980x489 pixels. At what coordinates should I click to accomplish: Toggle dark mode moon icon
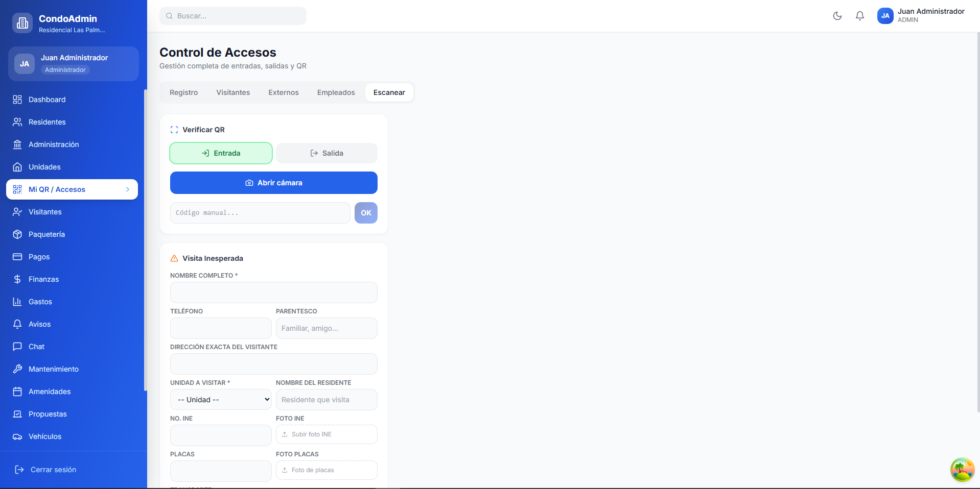tap(837, 16)
